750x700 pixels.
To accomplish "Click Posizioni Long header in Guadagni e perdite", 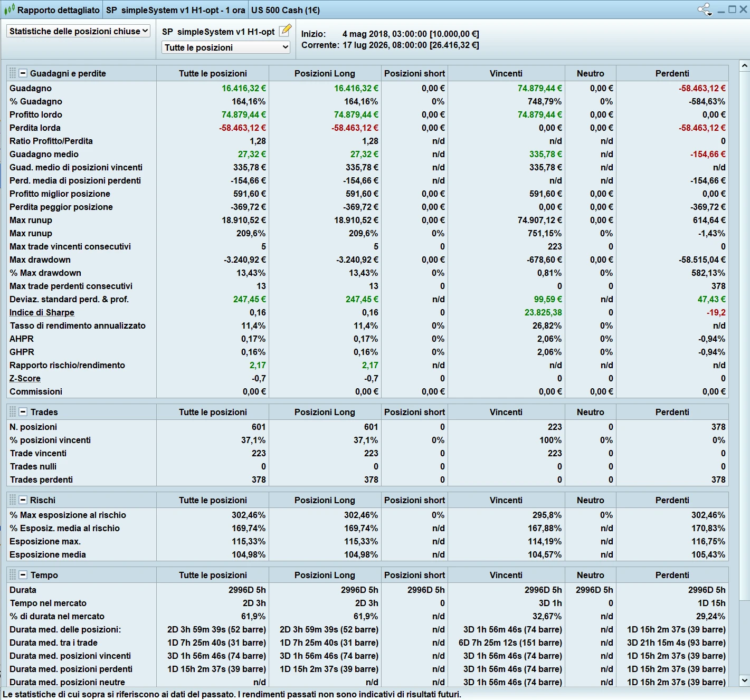I will (325, 73).
